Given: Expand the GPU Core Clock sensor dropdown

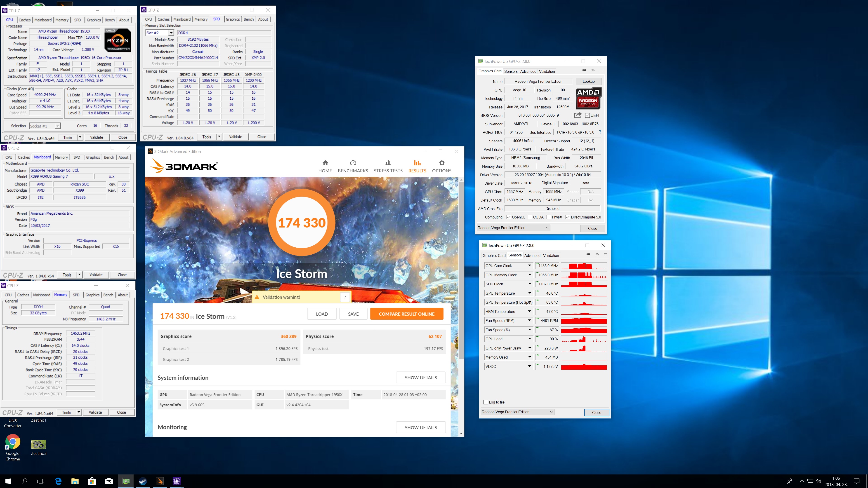Looking at the screenshot, I should pyautogui.click(x=529, y=265).
